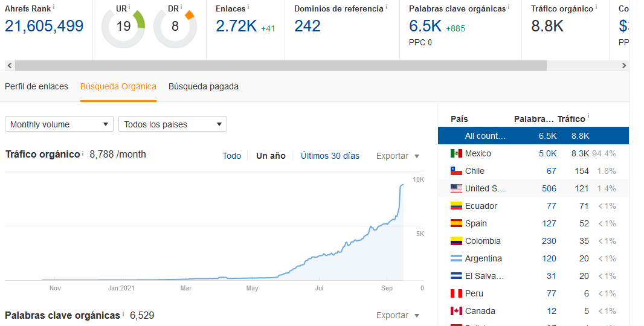
Task: Select the Últimos 30 días time range
Action: (330, 156)
